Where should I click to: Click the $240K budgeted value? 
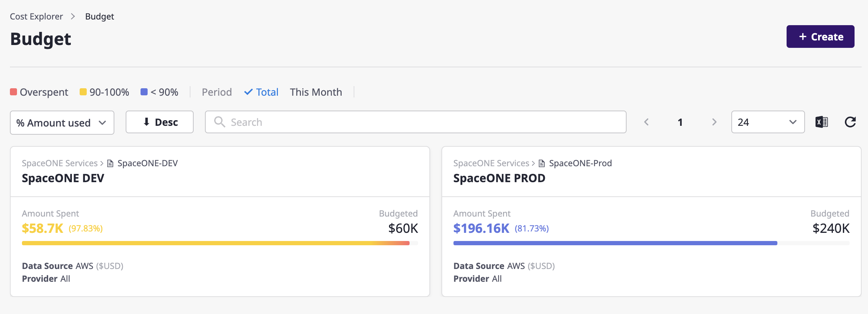[x=831, y=229]
